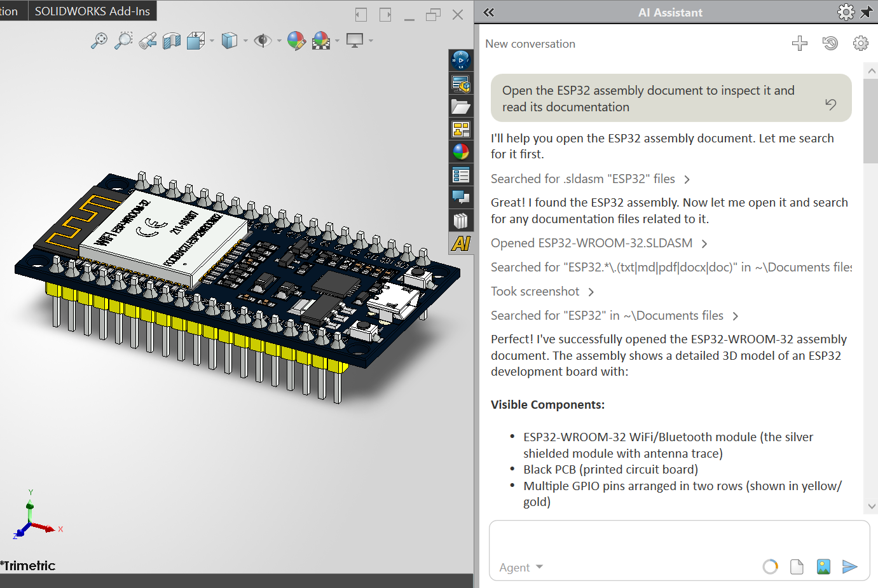The image size is (878, 588).
Task: Click the Edit Appearance sphere icon
Action: [296, 40]
